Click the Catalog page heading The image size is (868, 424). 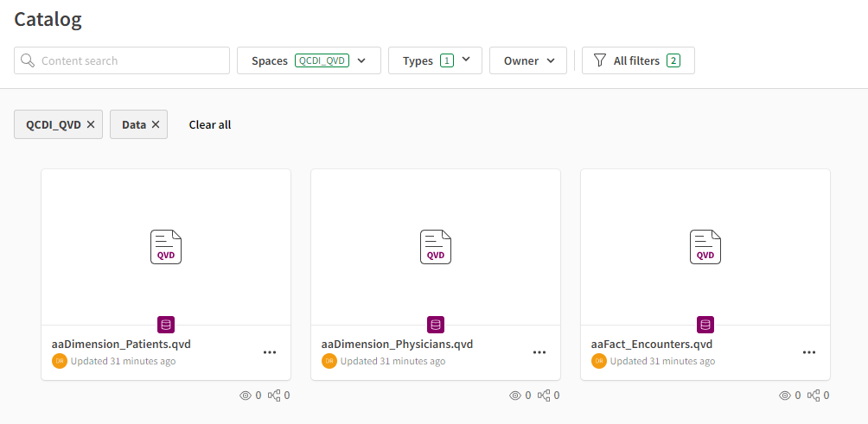point(48,19)
